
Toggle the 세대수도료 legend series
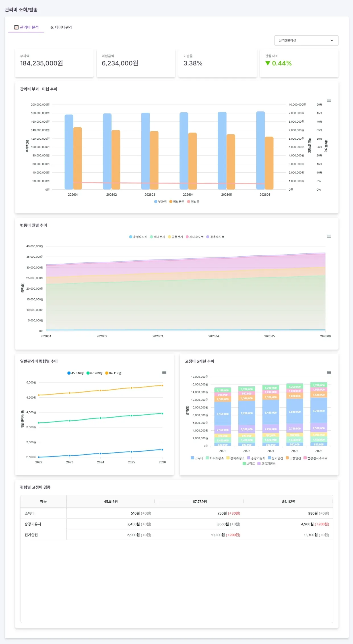click(195, 237)
